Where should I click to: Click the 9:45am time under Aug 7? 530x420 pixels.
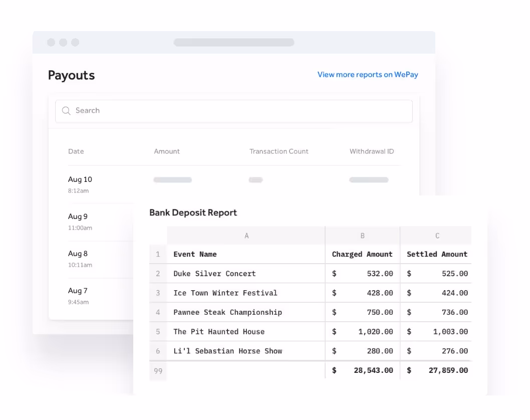(x=79, y=302)
